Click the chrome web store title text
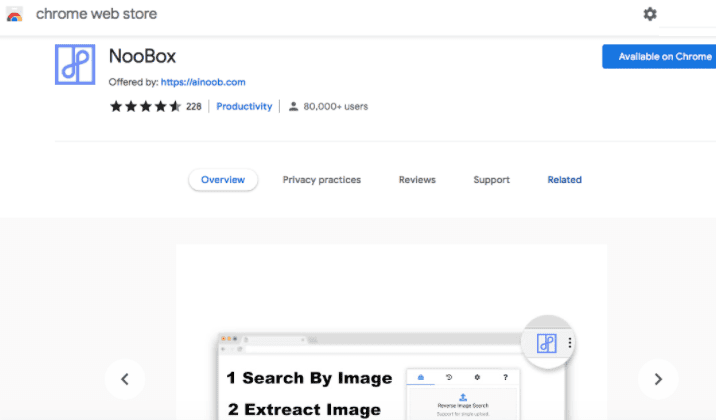The width and height of the screenshot is (716, 420). (x=96, y=14)
